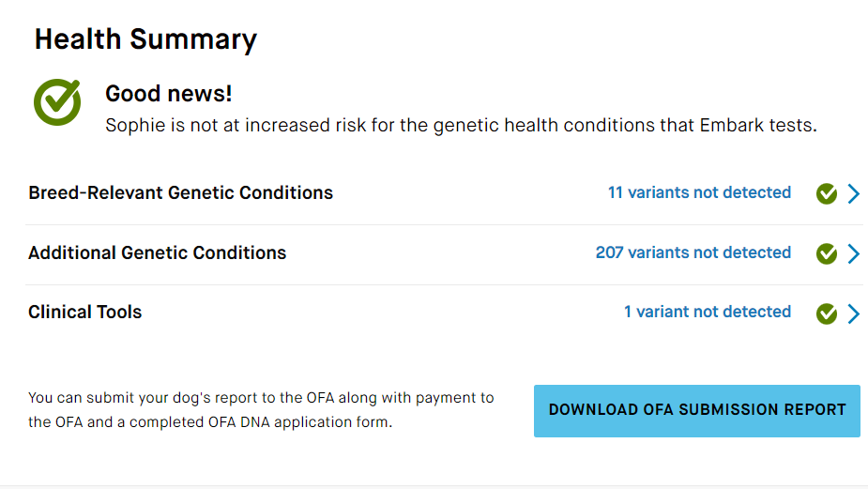The image size is (868, 489).
Task: Click the name Sophie in the summary sentence
Action: tap(136, 126)
